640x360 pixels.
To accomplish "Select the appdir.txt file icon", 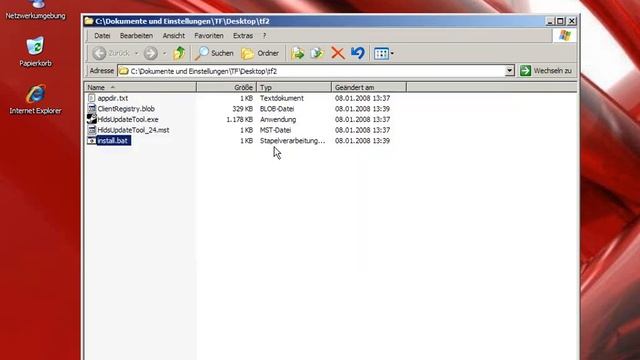I will pyautogui.click(x=91, y=98).
